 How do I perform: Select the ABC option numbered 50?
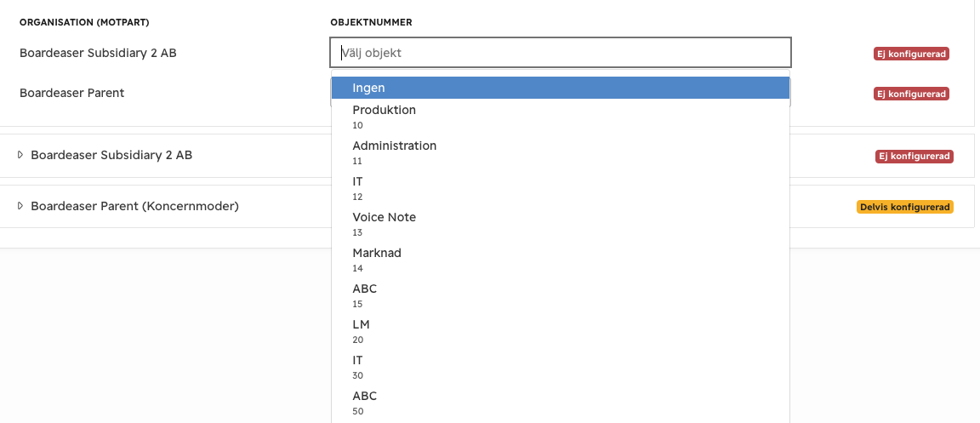(x=561, y=403)
